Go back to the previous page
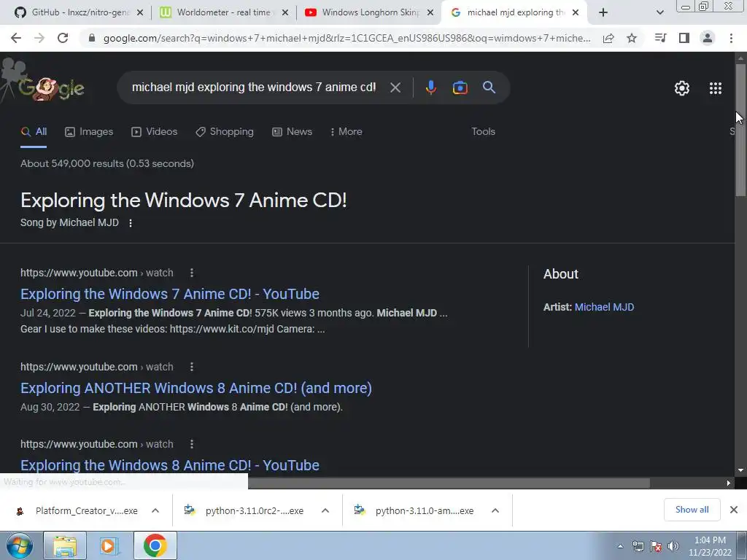This screenshot has width=747, height=560. pos(16,38)
